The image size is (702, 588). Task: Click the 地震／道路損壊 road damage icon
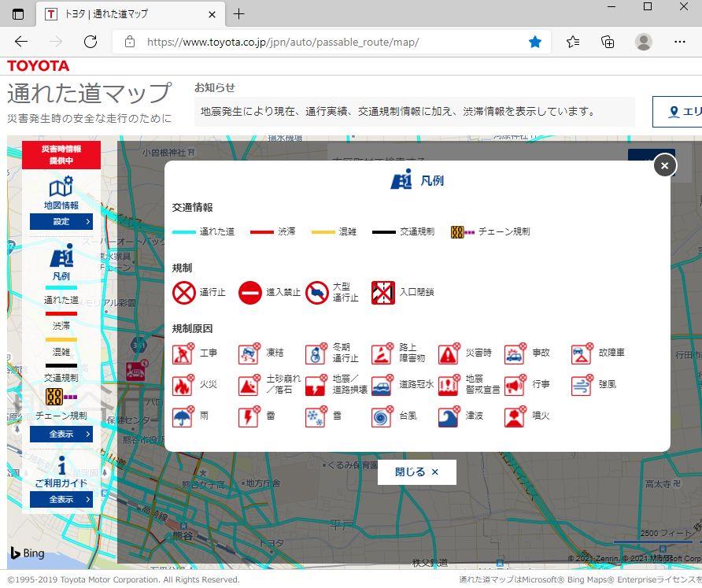pyautogui.click(x=316, y=385)
